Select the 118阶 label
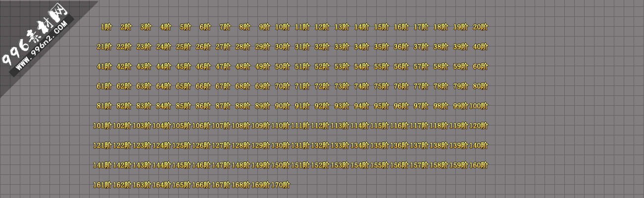Viewport: 644px width, 198px height. coord(439,126)
